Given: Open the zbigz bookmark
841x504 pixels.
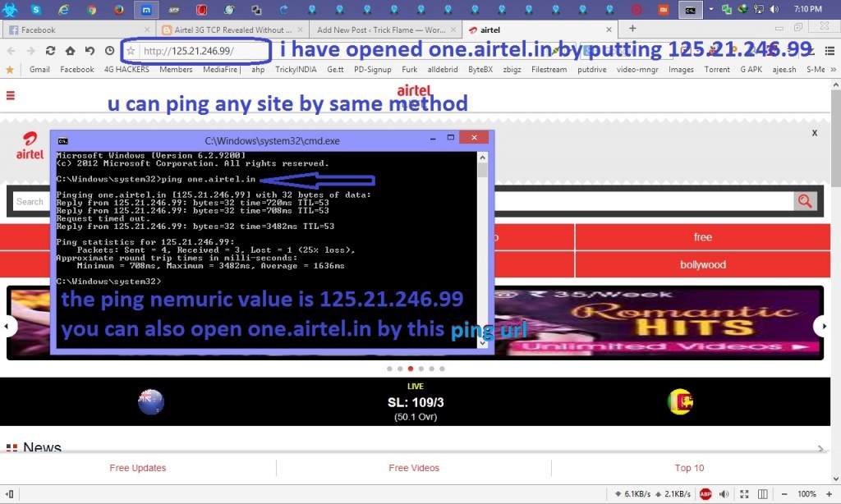Looking at the screenshot, I should coord(512,70).
